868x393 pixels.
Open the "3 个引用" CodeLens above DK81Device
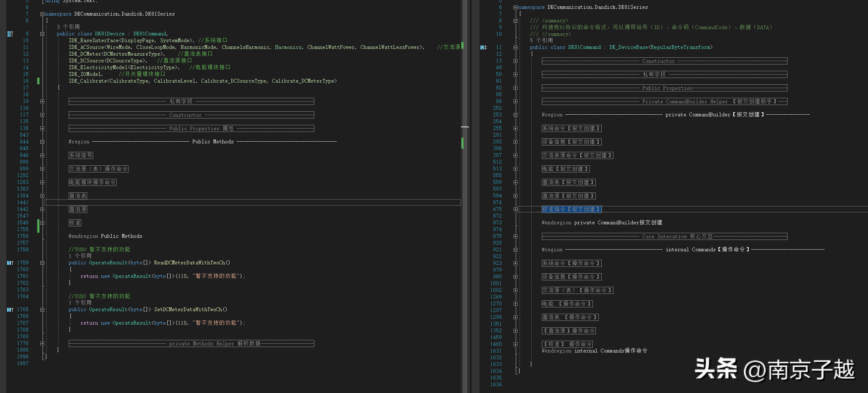[68, 27]
